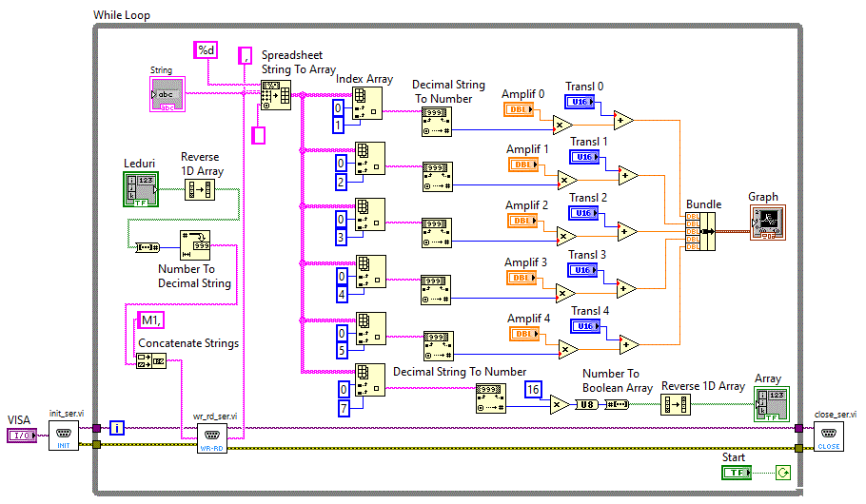This screenshot has height=504, width=866.
Task: Select the Number To Decimal String function
Action: pyautogui.click(x=195, y=244)
